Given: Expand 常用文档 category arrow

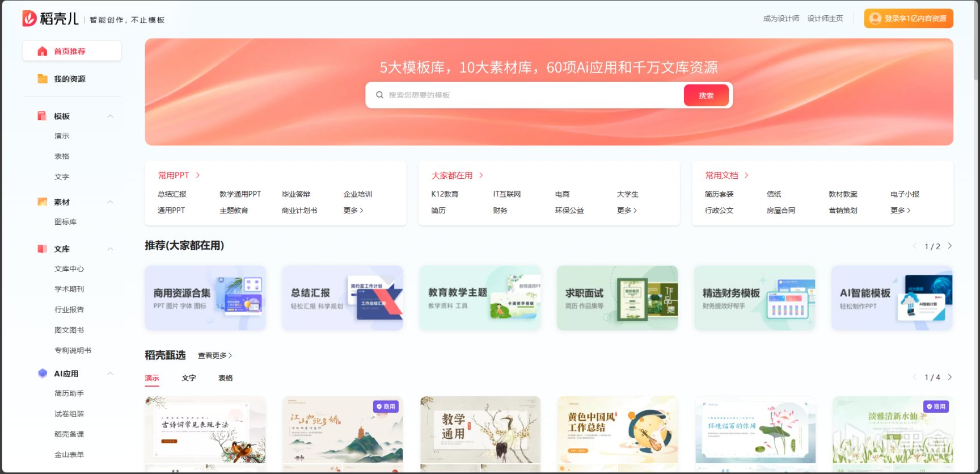Looking at the screenshot, I should 746,175.
